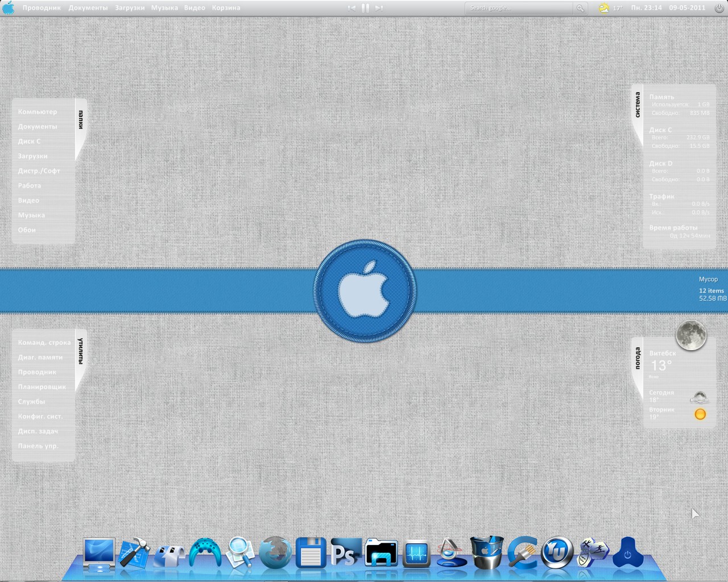This screenshot has width=728, height=582.
Task: Open the Проводник item in the top bar
Action: (42, 8)
